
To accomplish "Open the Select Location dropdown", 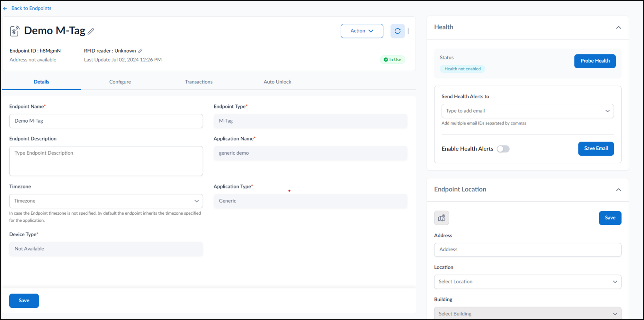I will tap(528, 282).
